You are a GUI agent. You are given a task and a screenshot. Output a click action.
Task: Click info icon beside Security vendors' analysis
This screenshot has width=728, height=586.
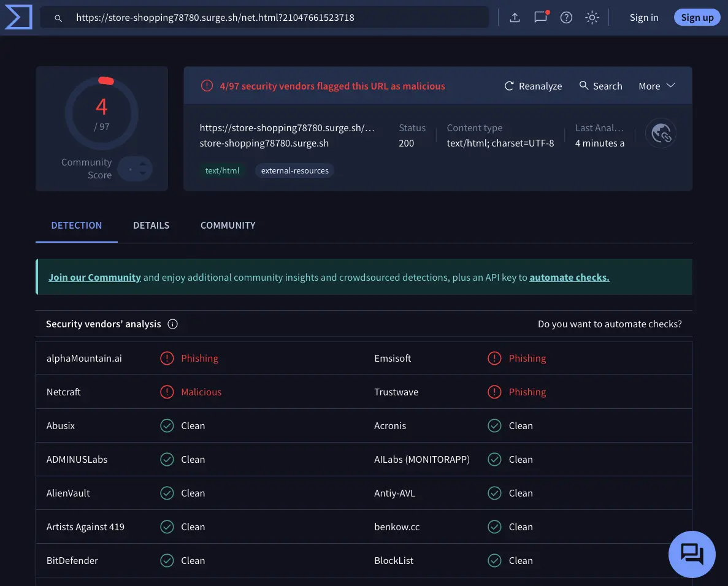click(x=173, y=324)
